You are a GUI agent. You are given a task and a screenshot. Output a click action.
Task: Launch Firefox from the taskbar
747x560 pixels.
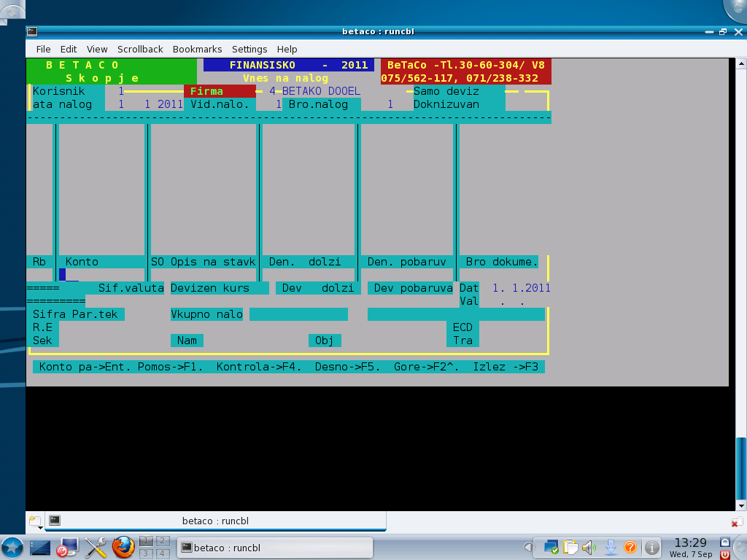tap(122, 548)
